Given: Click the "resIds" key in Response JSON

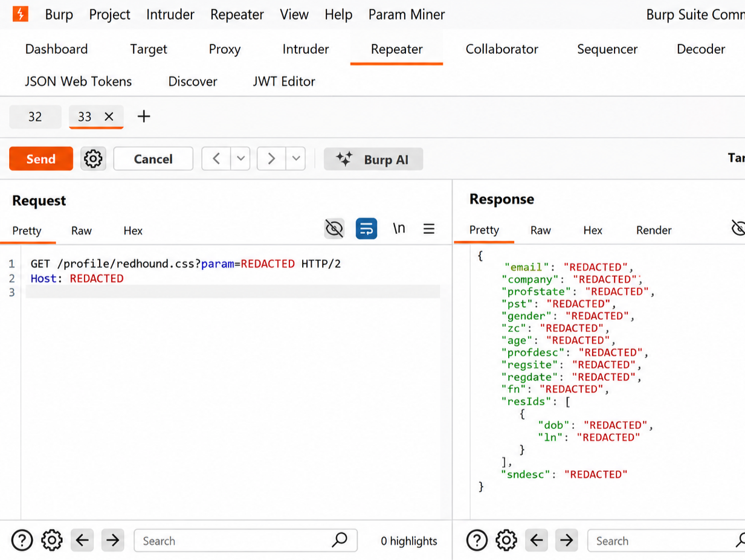Looking at the screenshot, I should tap(527, 401).
